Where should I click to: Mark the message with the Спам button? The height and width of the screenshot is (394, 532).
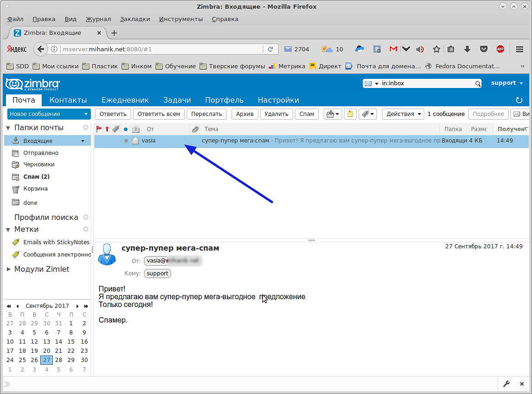click(307, 114)
